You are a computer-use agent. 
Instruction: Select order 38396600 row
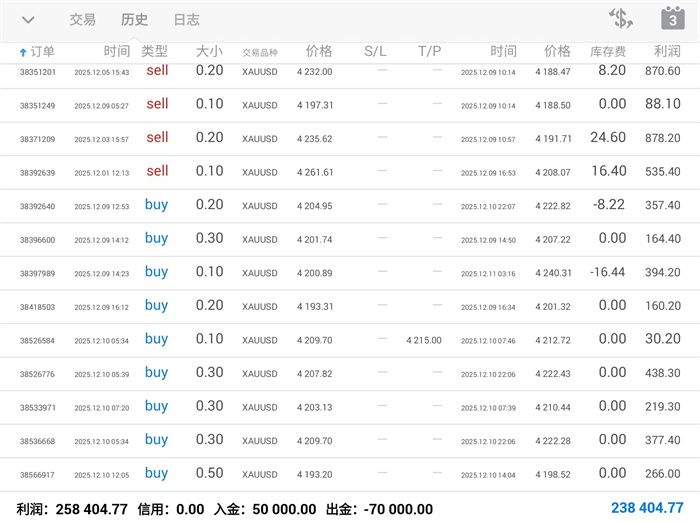(x=350, y=239)
